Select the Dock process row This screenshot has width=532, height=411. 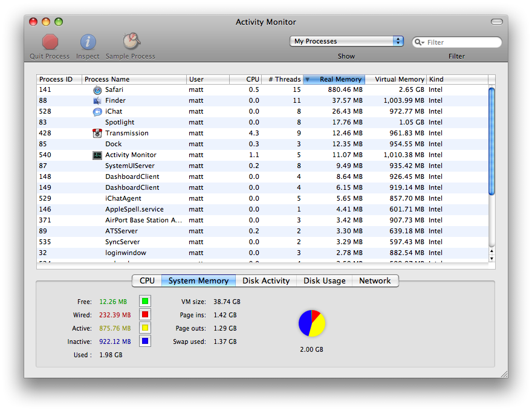pyautogui.click(x=262, y=144)
